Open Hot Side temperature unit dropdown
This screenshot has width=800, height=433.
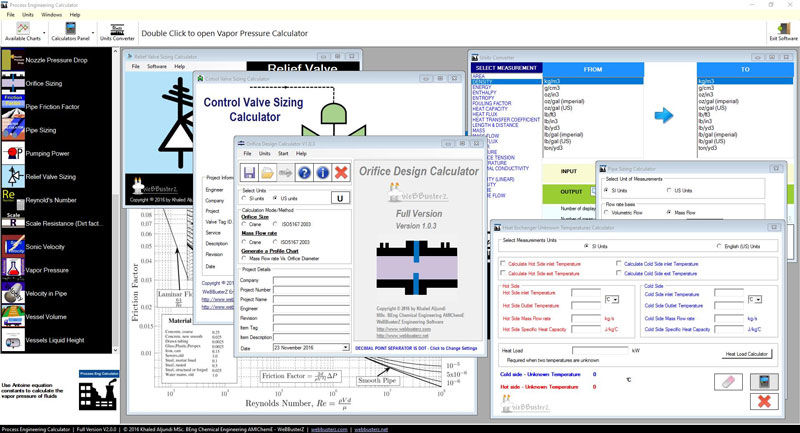(x=616, y=299)
